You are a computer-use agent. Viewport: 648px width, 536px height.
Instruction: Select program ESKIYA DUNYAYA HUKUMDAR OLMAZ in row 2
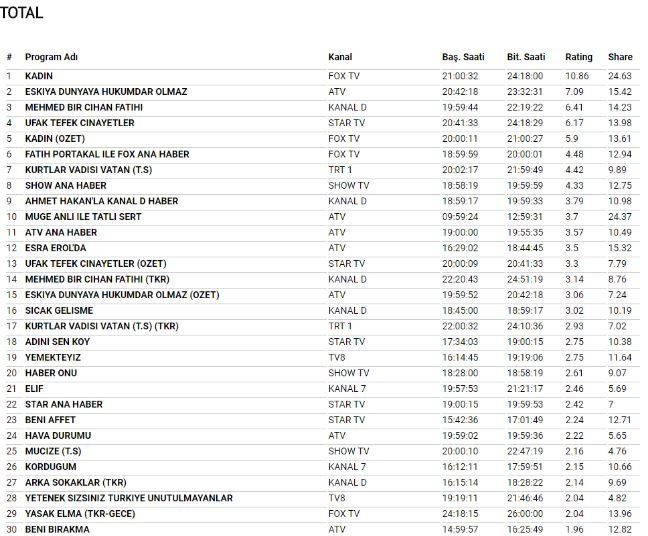tap(106, 92)
